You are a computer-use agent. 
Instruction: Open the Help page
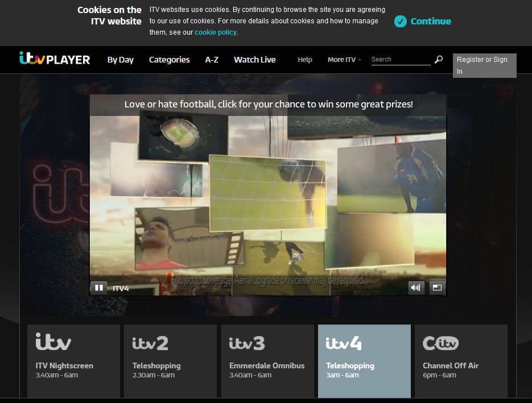[x=304, y=60]
